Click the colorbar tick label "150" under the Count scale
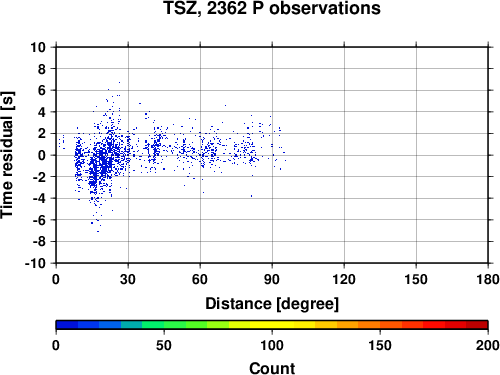Image resolution: width=500 pixels, height=375 pixels. coord(380,345)
